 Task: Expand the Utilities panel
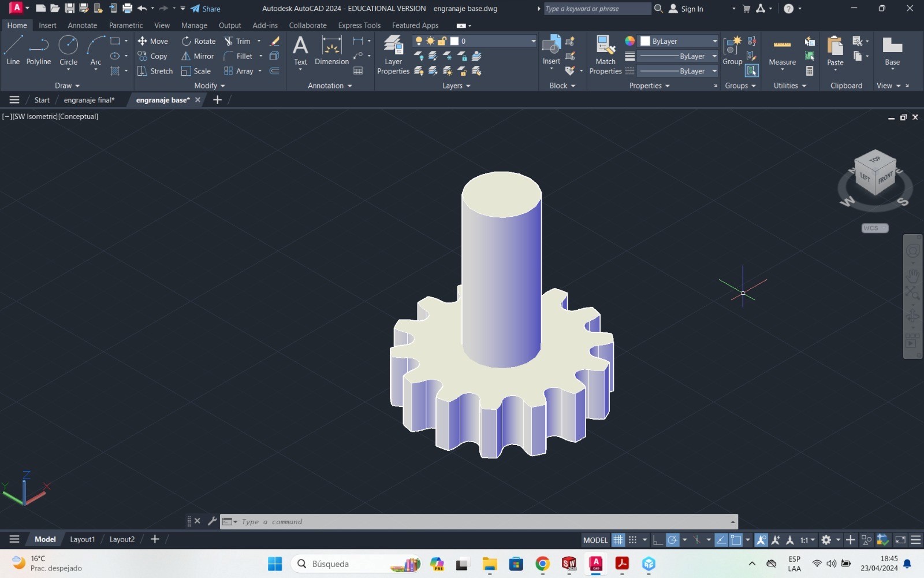tap(789, 86)
